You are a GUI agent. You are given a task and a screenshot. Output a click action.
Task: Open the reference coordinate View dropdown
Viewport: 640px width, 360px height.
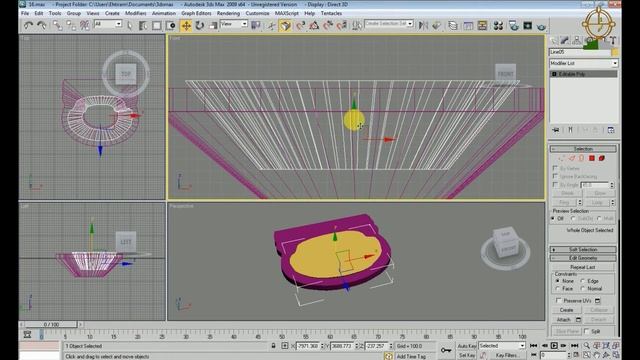pyautogui.click(x=233, y=24)
